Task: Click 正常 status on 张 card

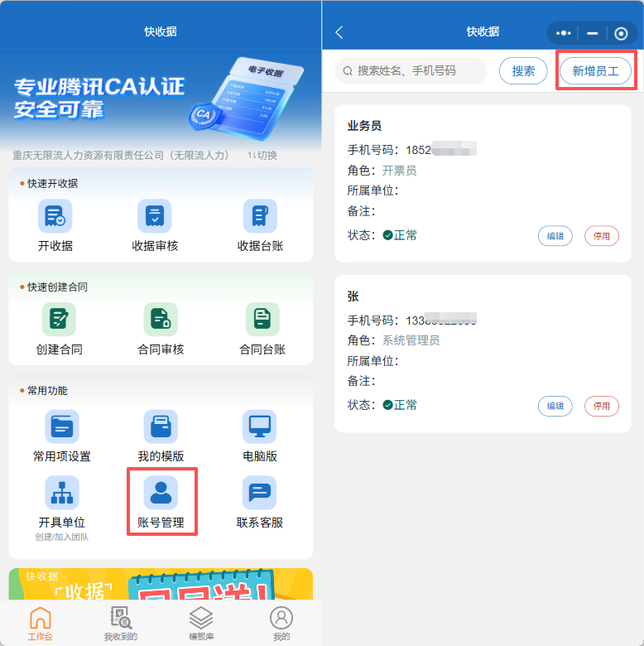Action: click(x=400, y=405)
